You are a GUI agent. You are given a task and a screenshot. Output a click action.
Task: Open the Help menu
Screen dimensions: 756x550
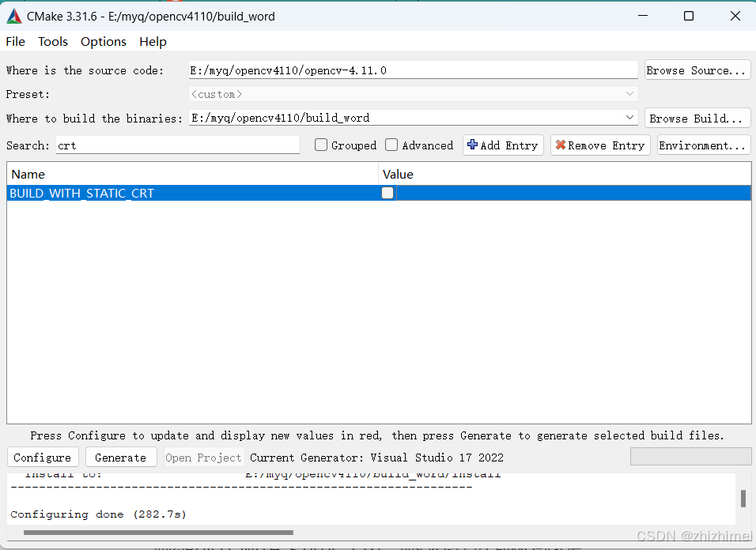click(153, 42)
